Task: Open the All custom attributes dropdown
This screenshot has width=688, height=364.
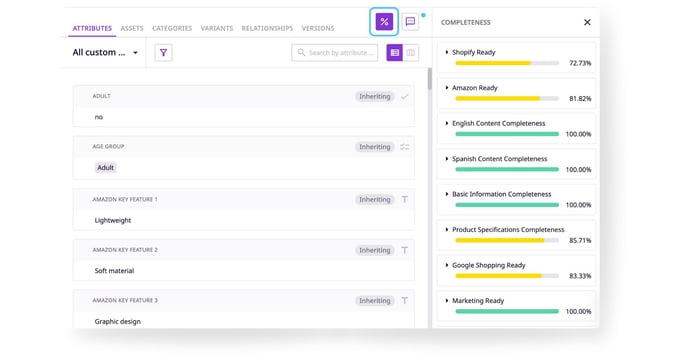Action: (x=105, y=53)
